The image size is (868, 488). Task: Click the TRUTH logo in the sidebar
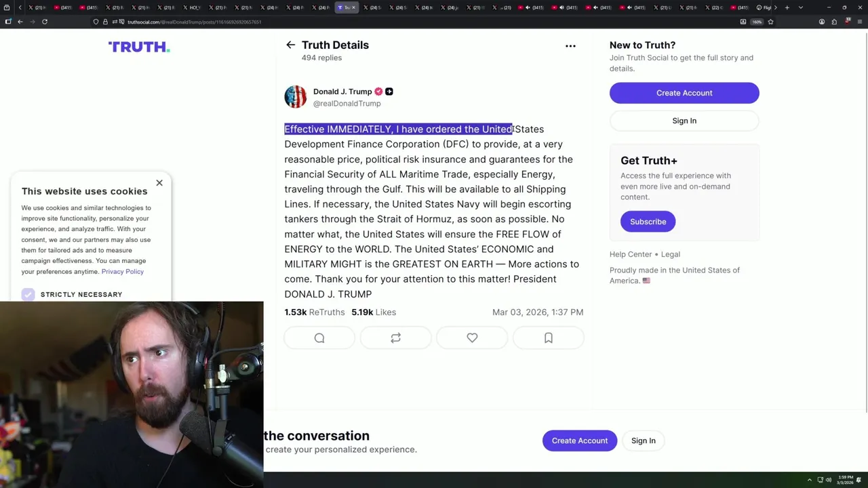139,47
